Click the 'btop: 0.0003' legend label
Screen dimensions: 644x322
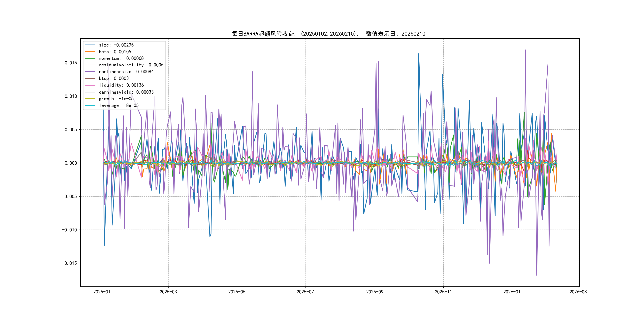[114, 79]
